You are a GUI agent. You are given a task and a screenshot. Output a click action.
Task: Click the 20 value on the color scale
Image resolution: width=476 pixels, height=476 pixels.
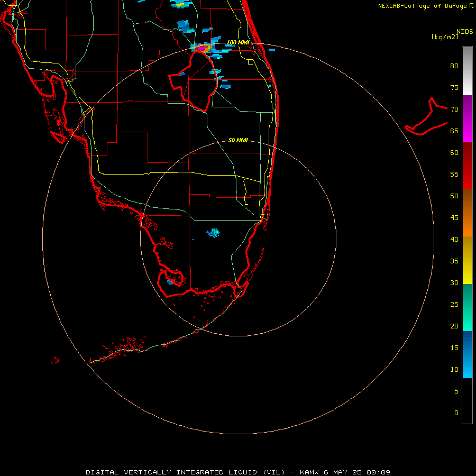point(454,326)
